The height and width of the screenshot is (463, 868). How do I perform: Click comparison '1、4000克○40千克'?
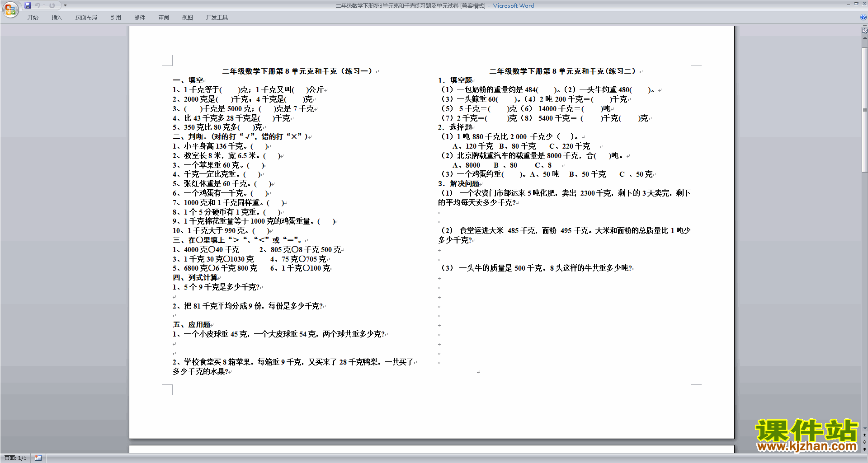point(206,250)
